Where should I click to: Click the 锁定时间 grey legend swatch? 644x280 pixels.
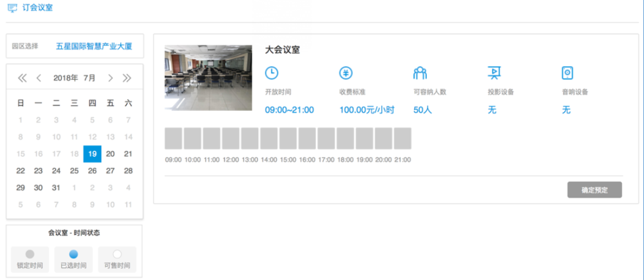[30, 254]
